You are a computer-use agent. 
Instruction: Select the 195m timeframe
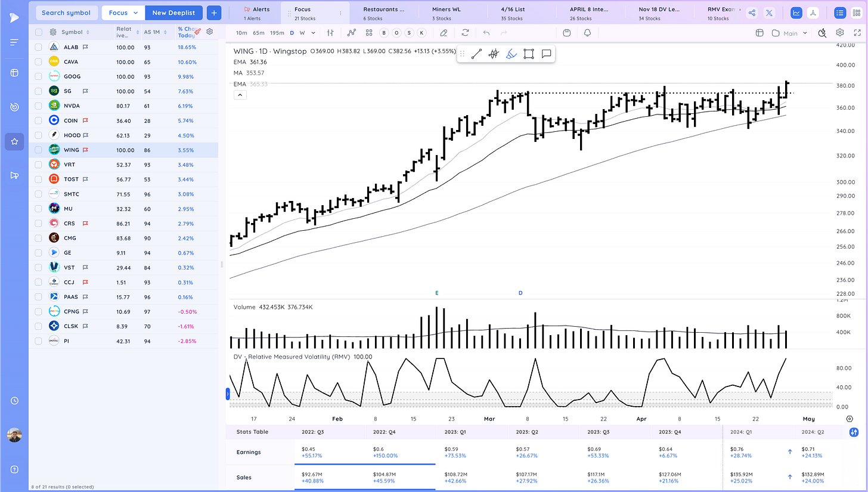tap(277, 33)
